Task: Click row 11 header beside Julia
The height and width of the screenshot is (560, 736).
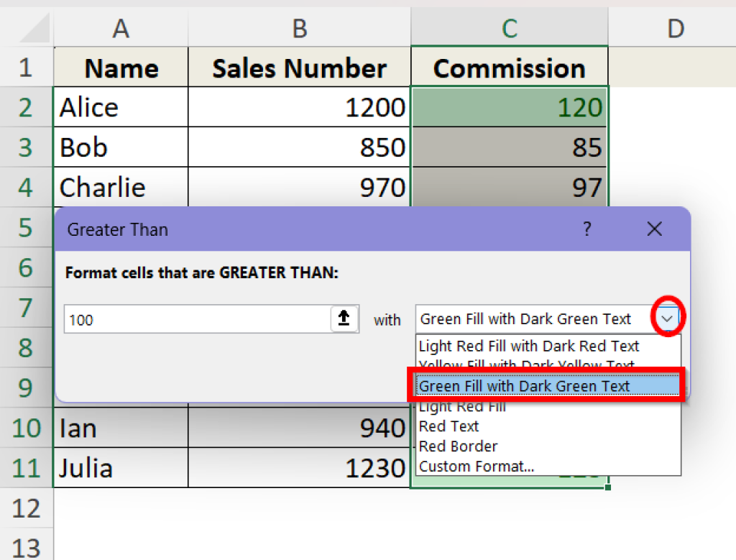Action: pyautogui.click(x=26, y=467)
